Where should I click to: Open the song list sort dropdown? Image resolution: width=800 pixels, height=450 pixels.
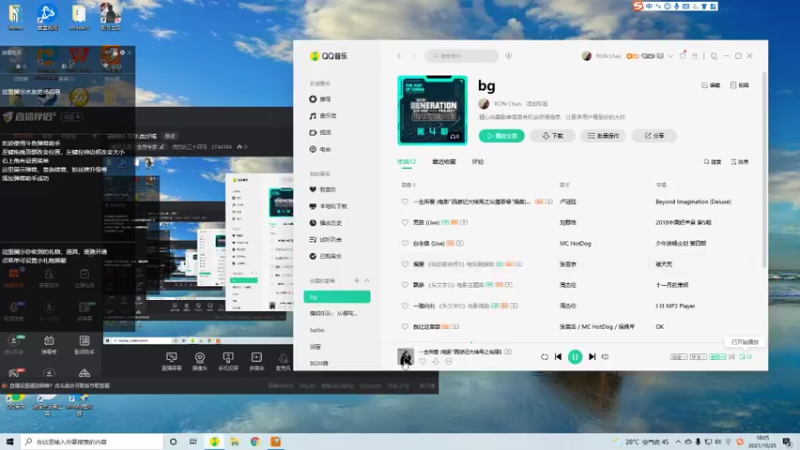[739, 162]
